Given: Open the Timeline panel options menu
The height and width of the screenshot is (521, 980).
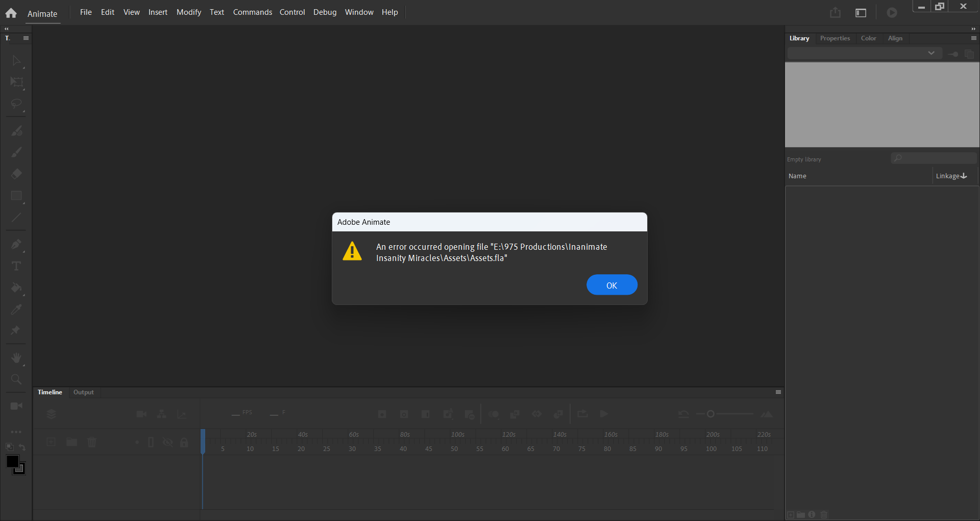Looking at the screenshot, I should click(x=778, y=392).
